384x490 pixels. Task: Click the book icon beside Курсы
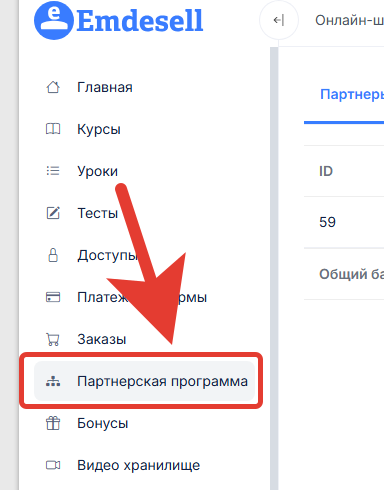point(53,129)
